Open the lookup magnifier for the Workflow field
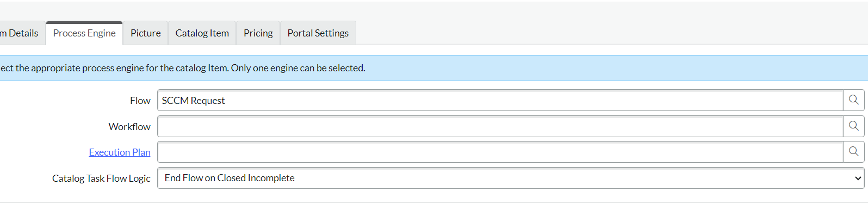 pos(854,126)
